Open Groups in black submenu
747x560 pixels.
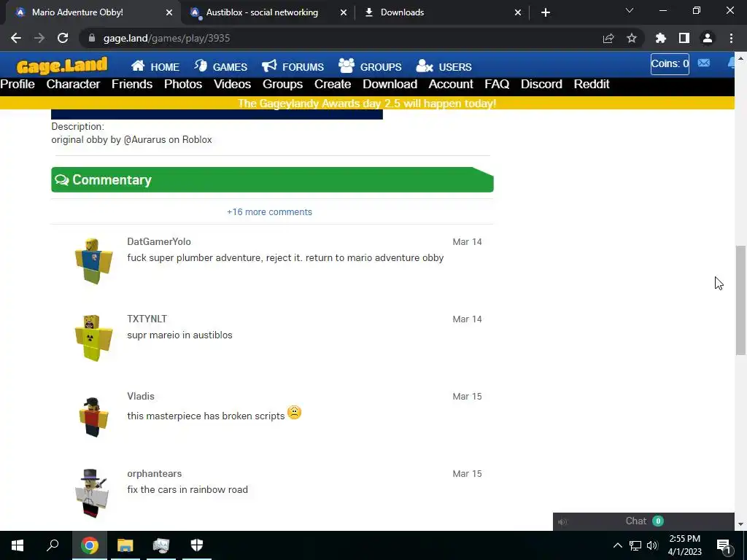[x=282, y=85]
